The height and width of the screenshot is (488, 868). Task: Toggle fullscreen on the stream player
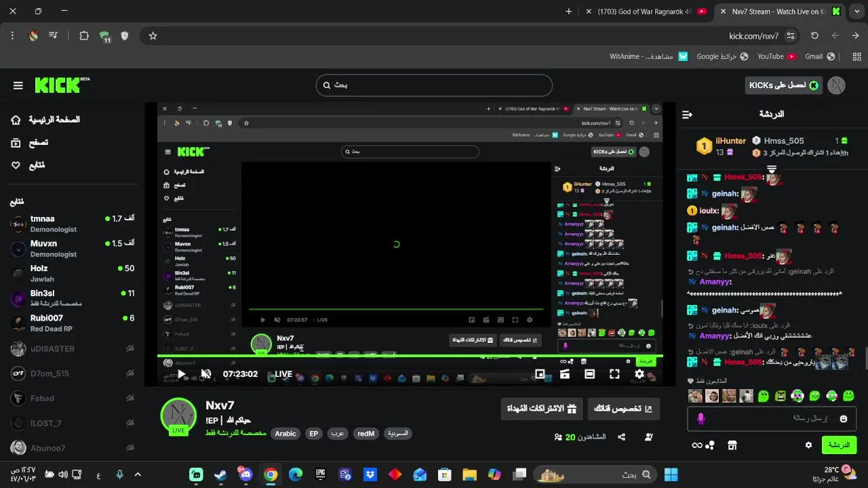[x=614, y=374]
